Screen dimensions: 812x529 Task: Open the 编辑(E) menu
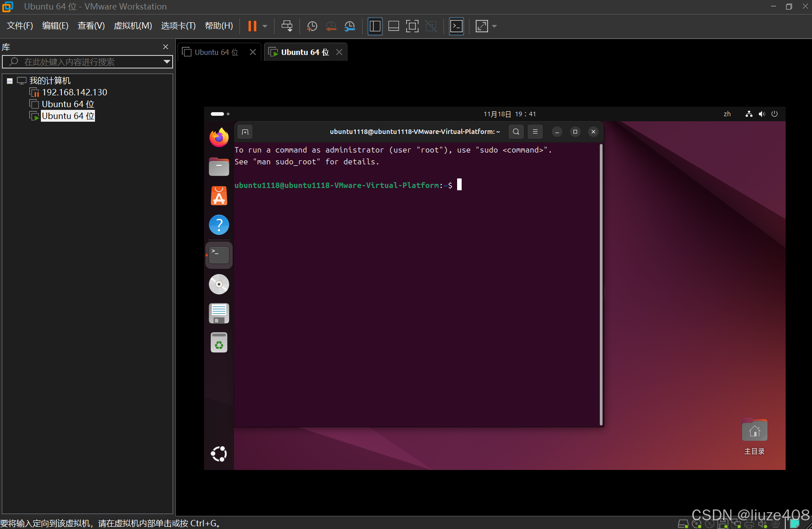55,25
